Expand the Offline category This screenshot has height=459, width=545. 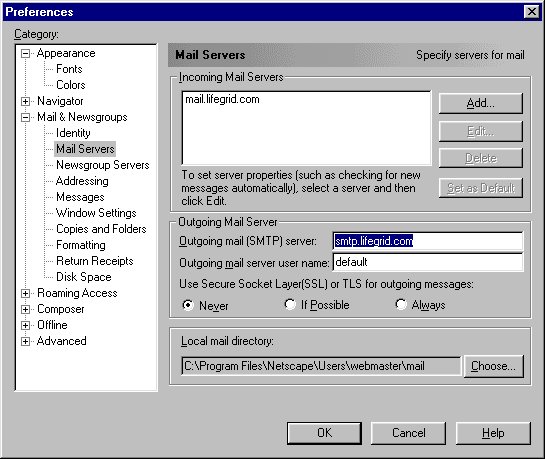[x=25, y=325]
